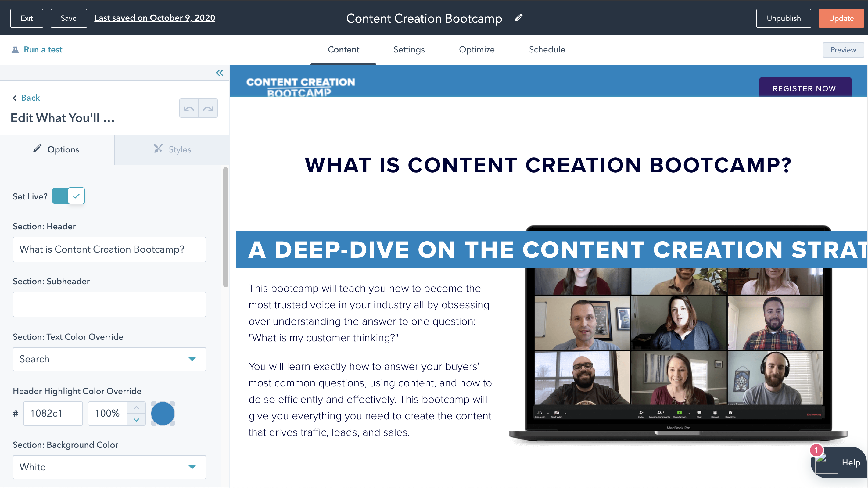Click the 100% opacity input field

point(107,414)
